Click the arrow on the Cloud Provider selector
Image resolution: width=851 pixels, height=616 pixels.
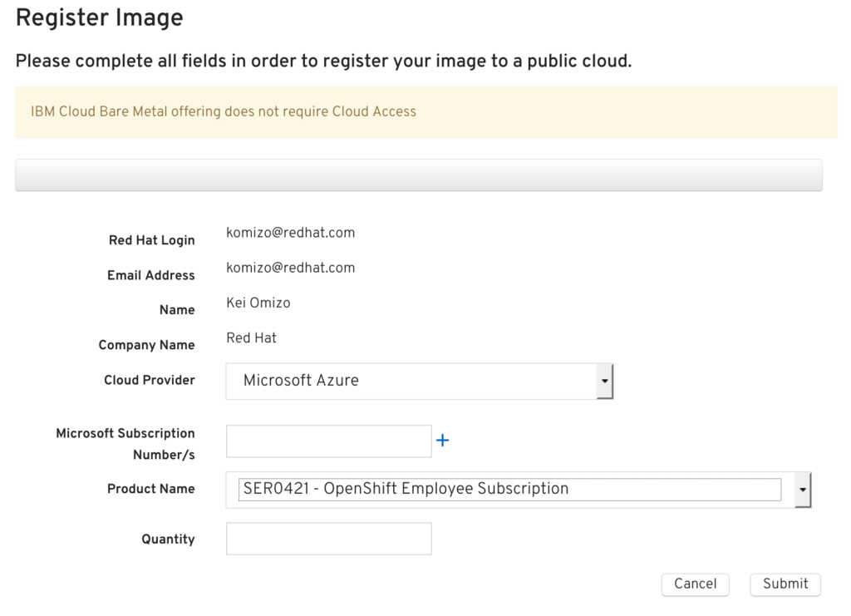605,382
